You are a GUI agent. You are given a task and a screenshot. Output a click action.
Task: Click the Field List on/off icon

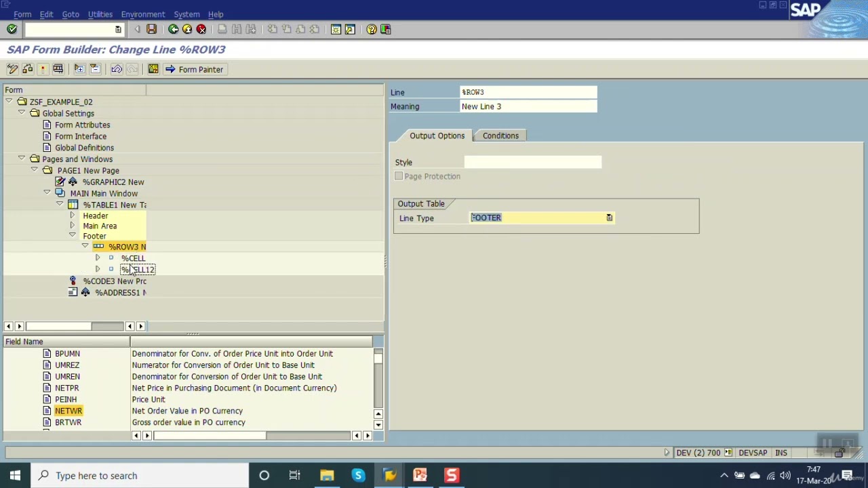(x=153, y=69)
